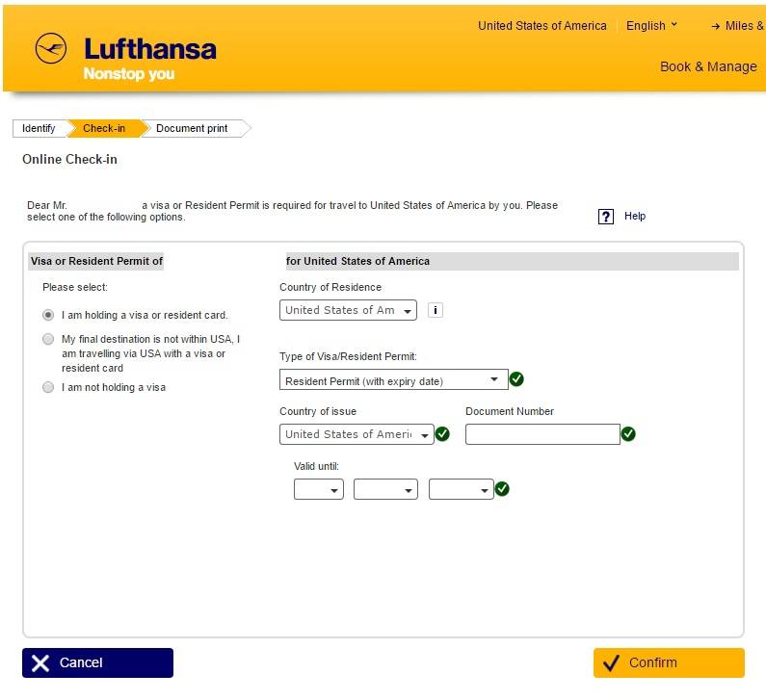Click the arrow icon before Miles &

tap(716, 26)
